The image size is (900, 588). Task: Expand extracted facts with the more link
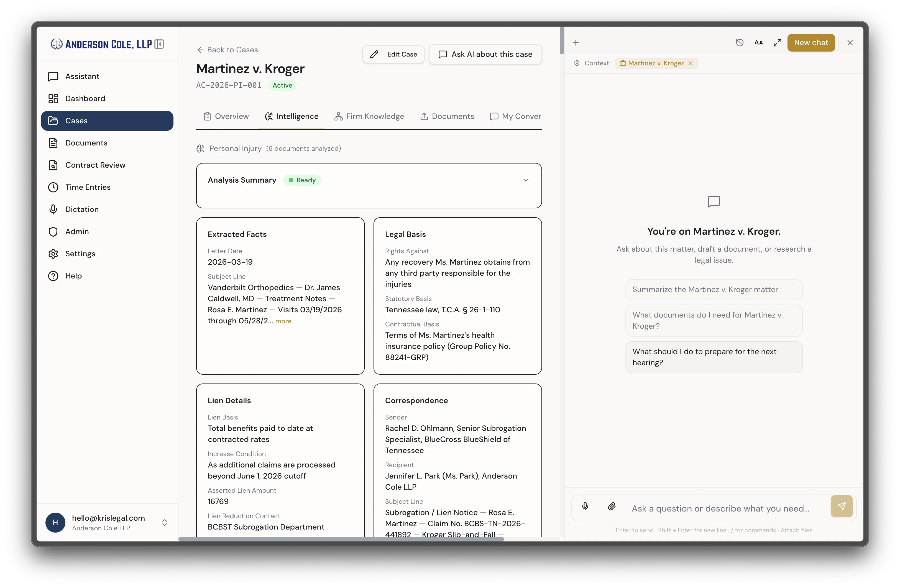(x=284, y=321)
